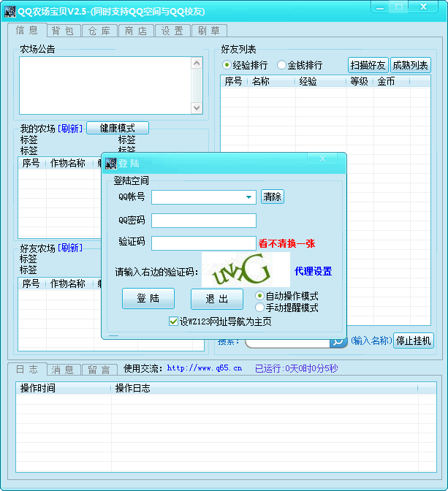
Task: Click the app icon in main title bar
Action: pyautogui.click(x=10, y=12)
